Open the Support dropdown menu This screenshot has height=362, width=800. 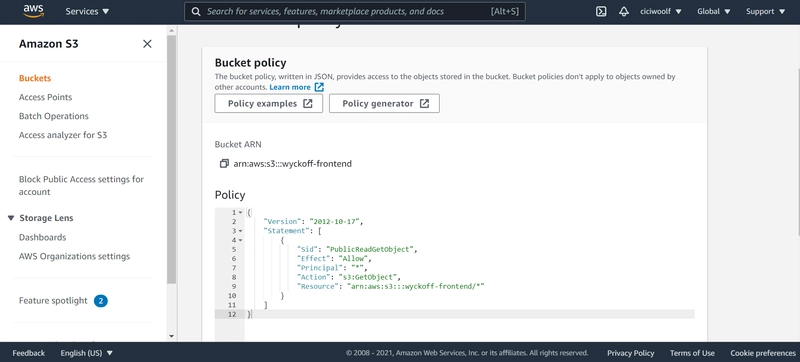pyautogui.click(x=765, y=11)
